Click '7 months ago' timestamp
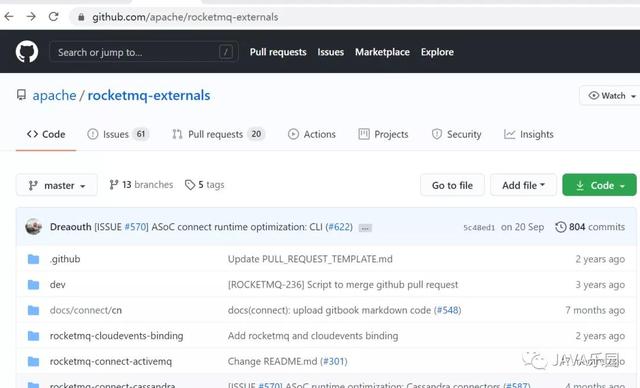The image size is (640, 388). coord(595,310)
